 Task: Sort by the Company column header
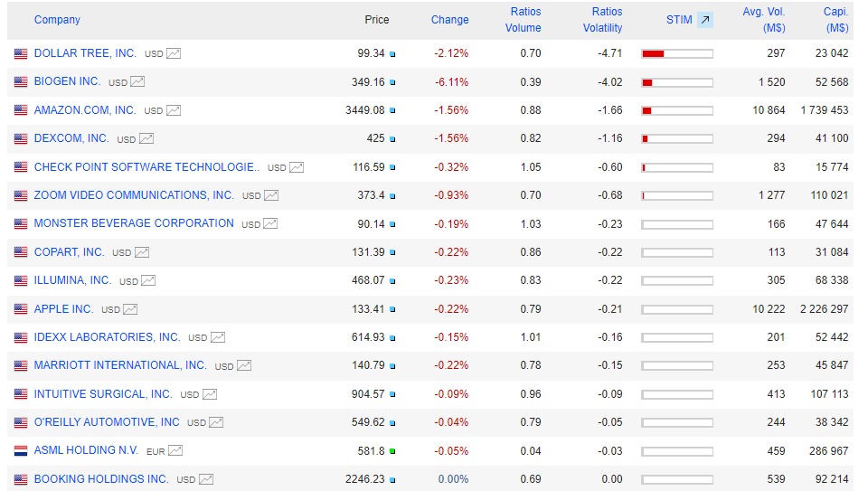(57, 19)
